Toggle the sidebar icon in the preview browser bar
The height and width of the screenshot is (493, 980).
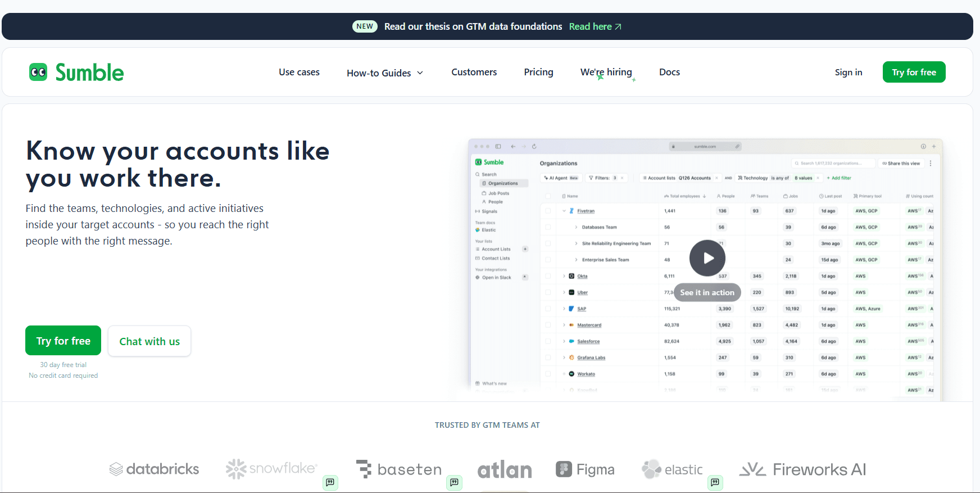[x=498, y=147]
